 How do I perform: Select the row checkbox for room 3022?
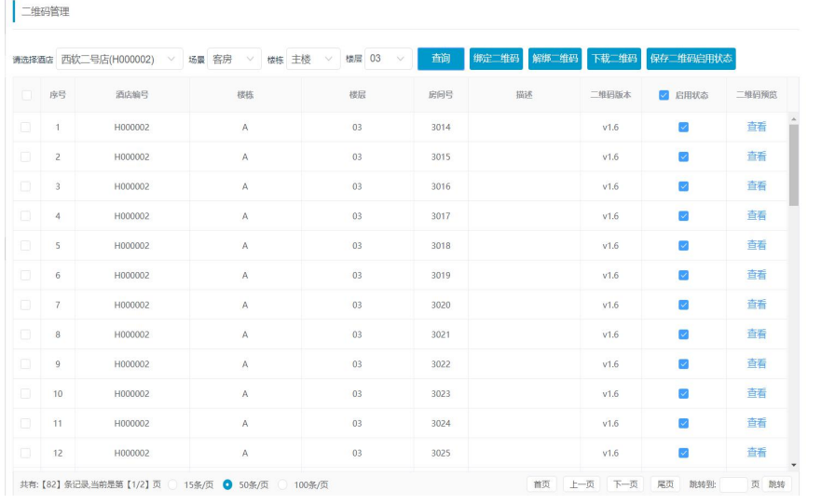[25, 364]
